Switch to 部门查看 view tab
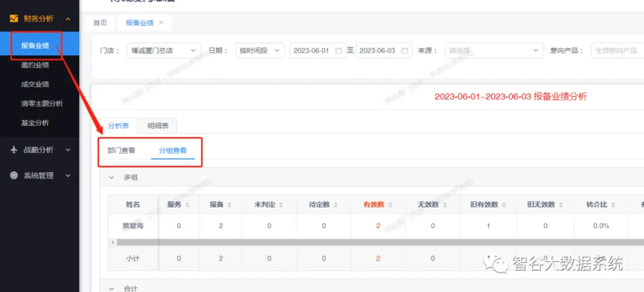 121,151
